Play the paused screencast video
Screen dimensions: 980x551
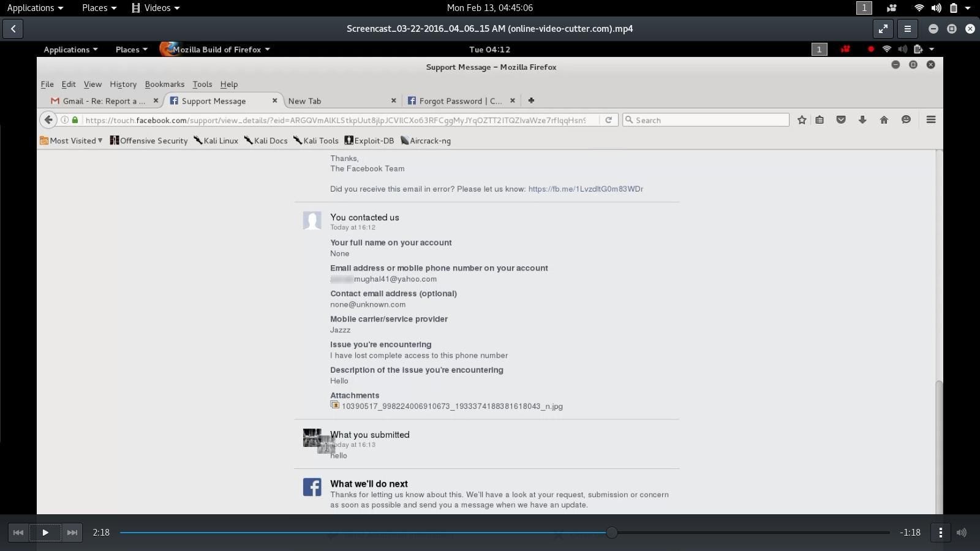click(x=45, y=533)
